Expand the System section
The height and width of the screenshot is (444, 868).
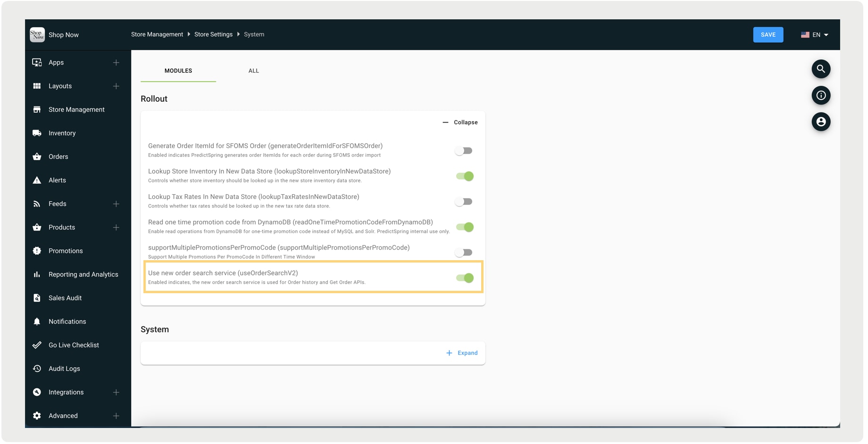pos(462,353)
